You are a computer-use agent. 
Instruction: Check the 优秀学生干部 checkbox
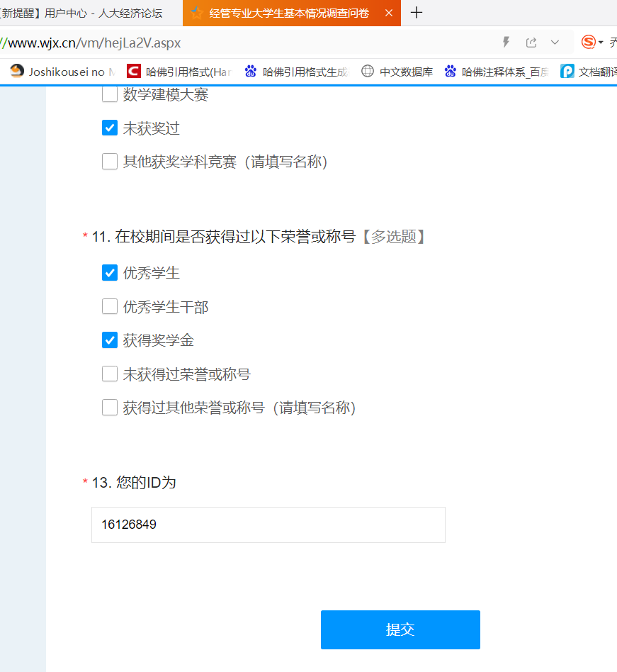coord(110,306)
